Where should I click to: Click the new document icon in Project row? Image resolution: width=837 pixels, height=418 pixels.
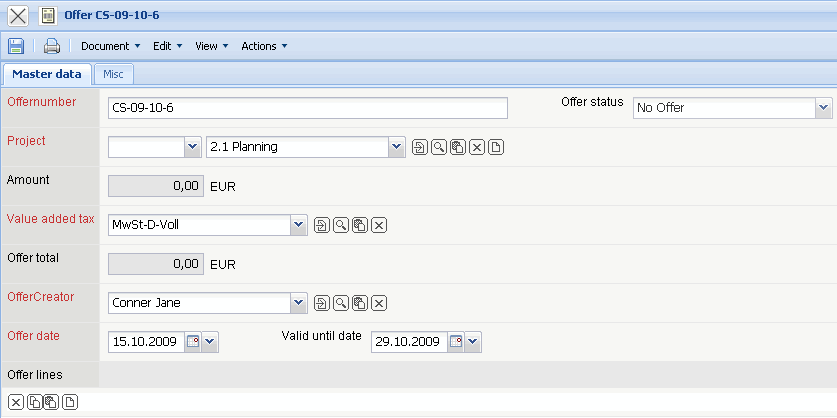(x=496, y=147)
